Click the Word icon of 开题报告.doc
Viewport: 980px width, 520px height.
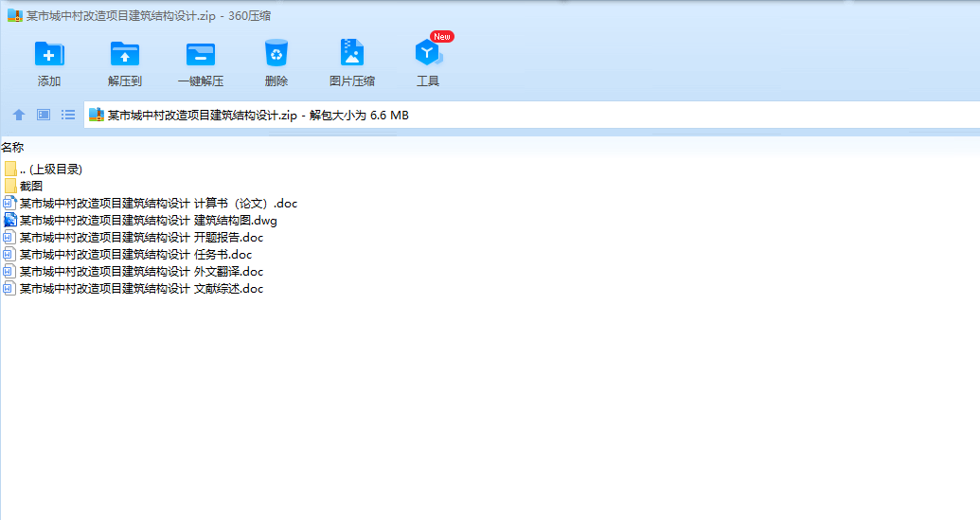tap(9, 238)
